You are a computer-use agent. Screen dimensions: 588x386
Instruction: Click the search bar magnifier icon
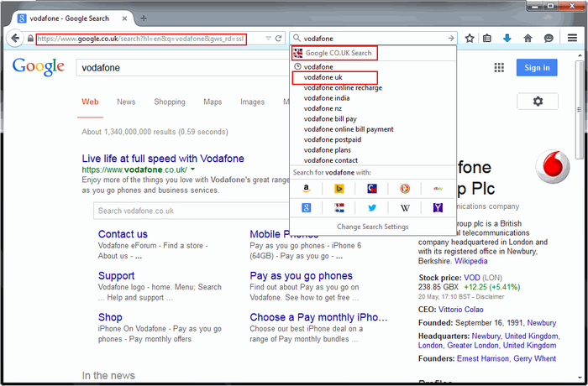(297, 39)
